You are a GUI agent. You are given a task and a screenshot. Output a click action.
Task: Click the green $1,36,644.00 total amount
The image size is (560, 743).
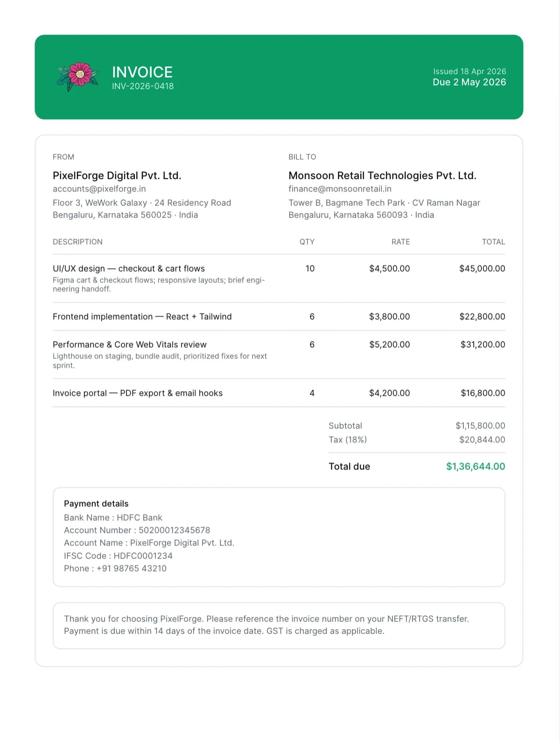click(476, 467)
